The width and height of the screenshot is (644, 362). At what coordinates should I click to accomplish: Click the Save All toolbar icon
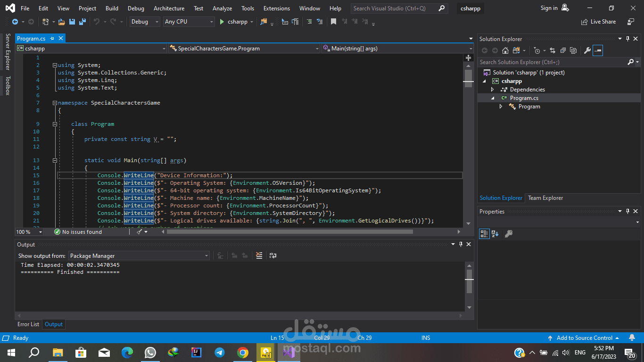(83, 22)
